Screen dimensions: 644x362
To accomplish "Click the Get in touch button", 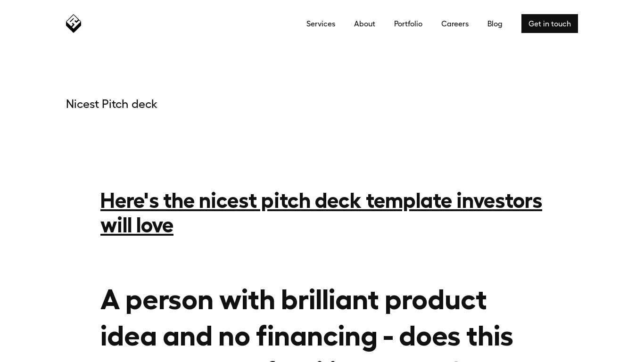I will (x=550, y=24).
